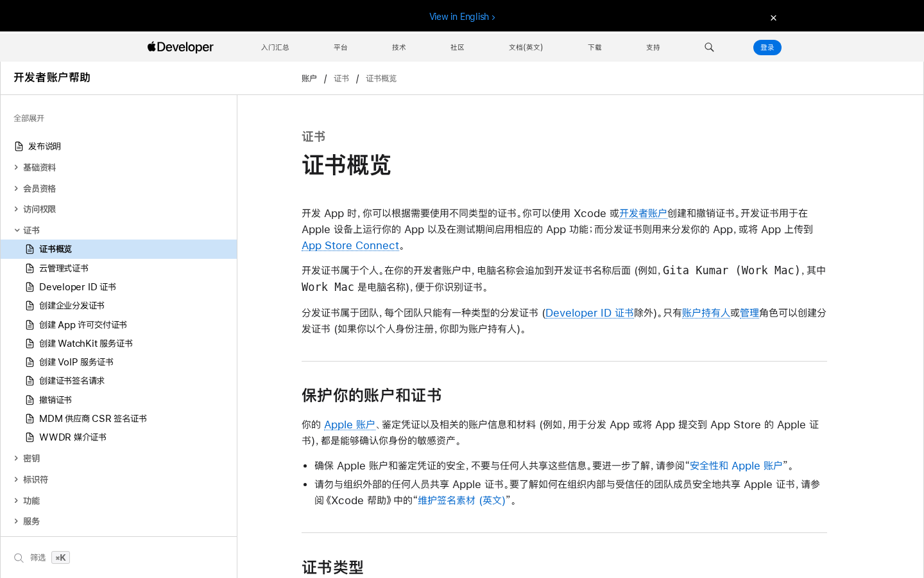Screen dimensions: 924x578
Task: Select 创建证书签名请求 in the sidebar
Action: 72,381
